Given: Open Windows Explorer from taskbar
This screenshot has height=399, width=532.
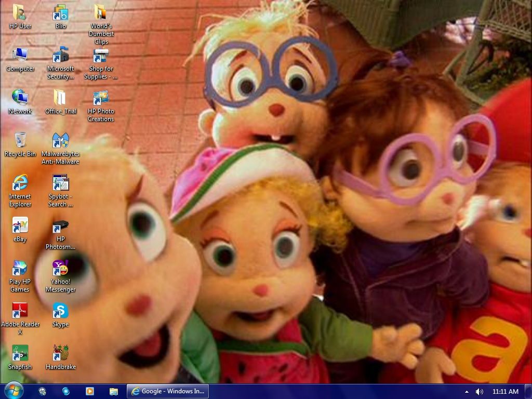Looking at the screenshot, I should point(114,391).
